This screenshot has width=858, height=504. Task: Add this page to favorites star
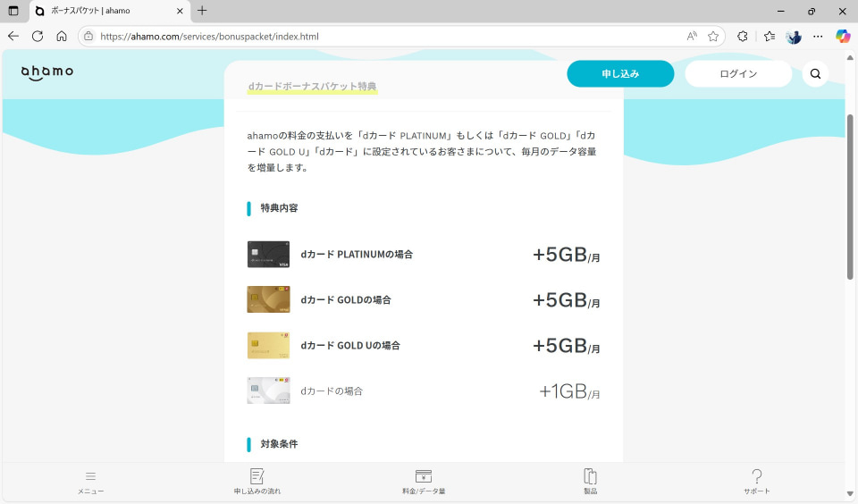pyautogui.click(x=713, y=36)
